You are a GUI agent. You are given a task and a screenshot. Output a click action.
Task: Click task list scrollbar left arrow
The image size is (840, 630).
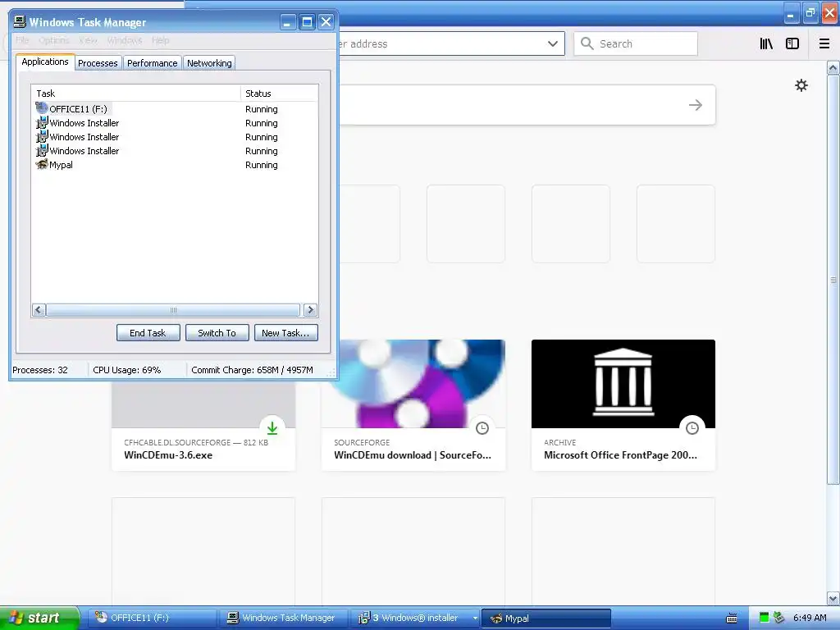point(39,309)
